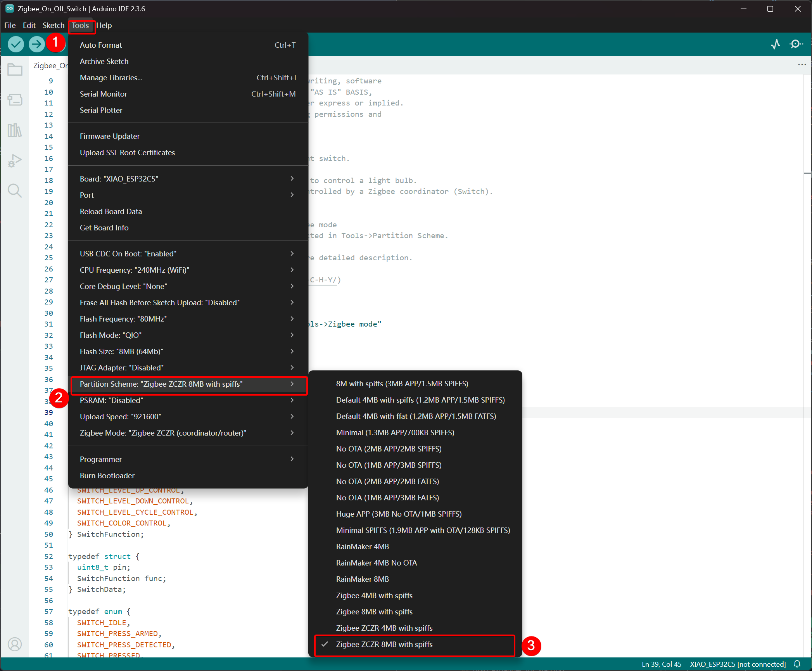Open the Boards Manager sidebar icon
The height and width of the screenshot is (671, 812).
(x=15, y=100)
